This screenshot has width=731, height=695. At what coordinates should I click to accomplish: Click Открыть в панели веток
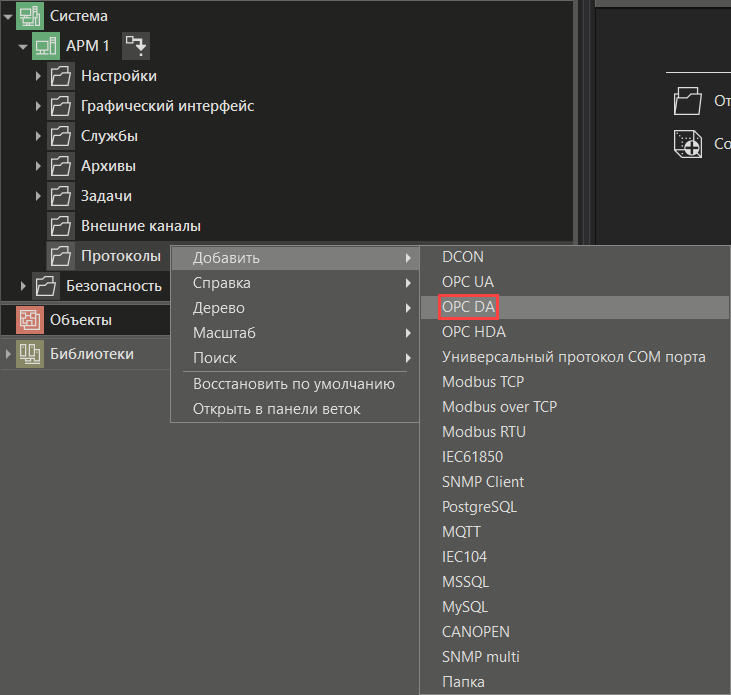pos(276,409)
